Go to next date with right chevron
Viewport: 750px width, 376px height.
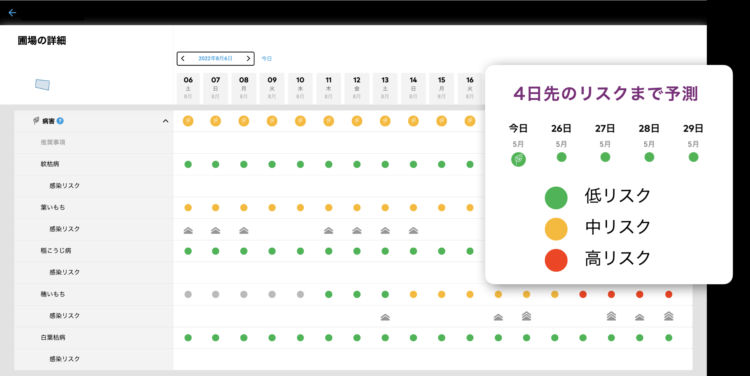pos(248,58)
